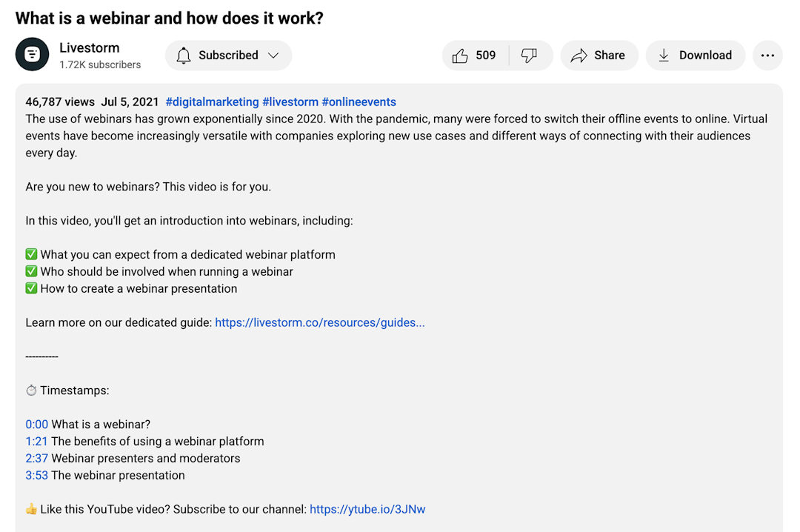Click the Share label text
The image size is (800, 532).
pyautogui.click(x=609, y=55)
